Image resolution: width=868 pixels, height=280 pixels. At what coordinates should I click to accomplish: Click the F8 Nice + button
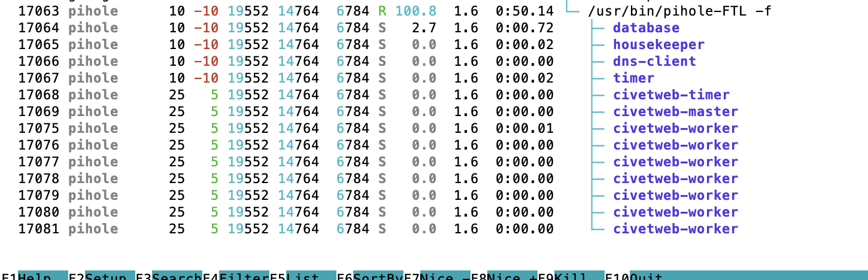(x=504, y=276)
